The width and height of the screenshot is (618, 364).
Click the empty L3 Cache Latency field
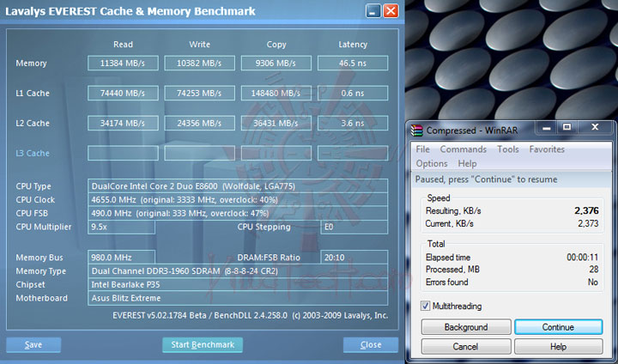353,153
